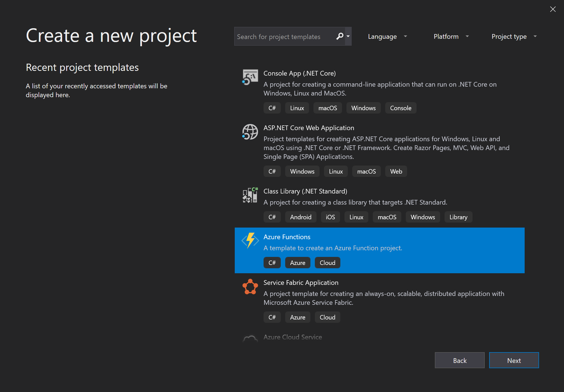Click the class library .NET Standard description

point(355,202)
